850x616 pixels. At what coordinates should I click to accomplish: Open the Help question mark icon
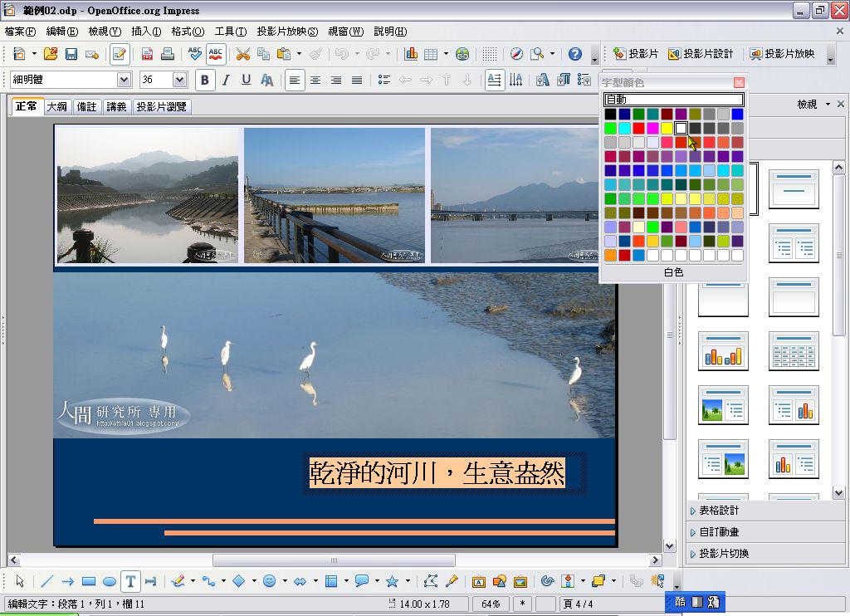[575, 54]
